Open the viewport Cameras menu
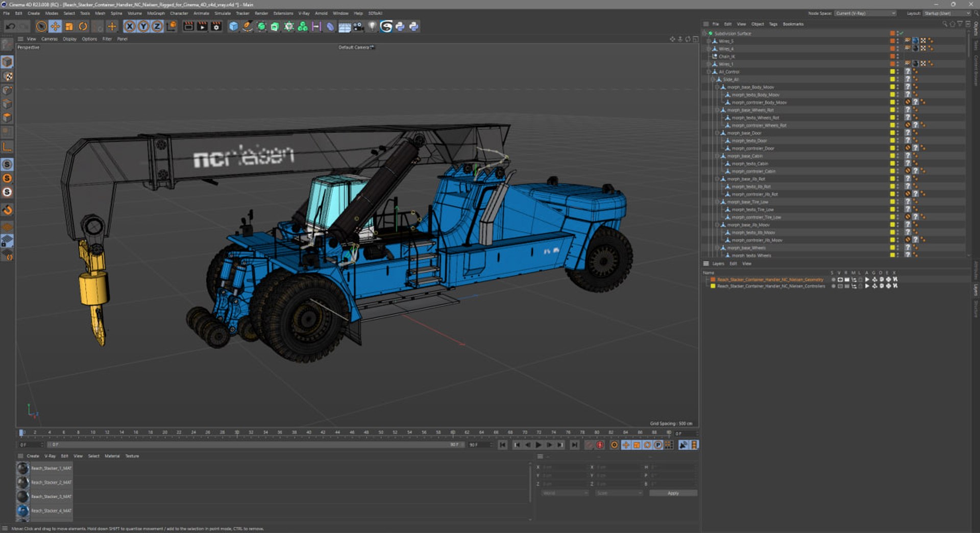This screenshot has width=980, height=533. (50, 39)
